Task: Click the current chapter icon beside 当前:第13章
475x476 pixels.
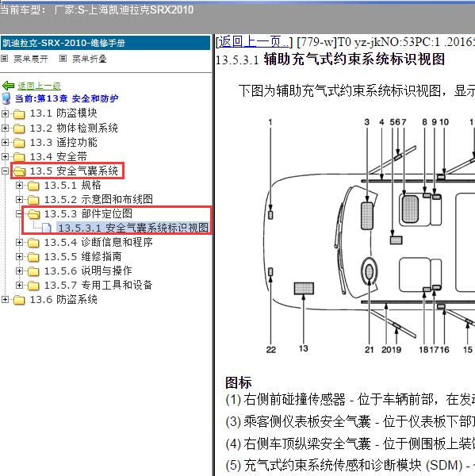Action: 6,98
